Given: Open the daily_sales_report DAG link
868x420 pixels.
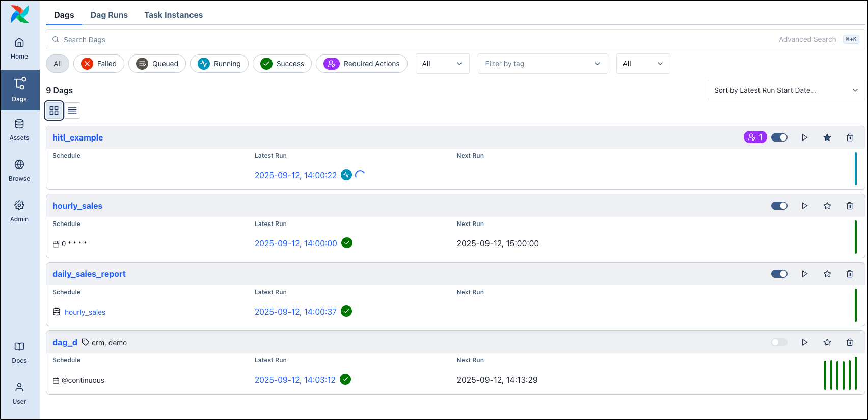Looking at the screenshot, I should tap(89, 274).
